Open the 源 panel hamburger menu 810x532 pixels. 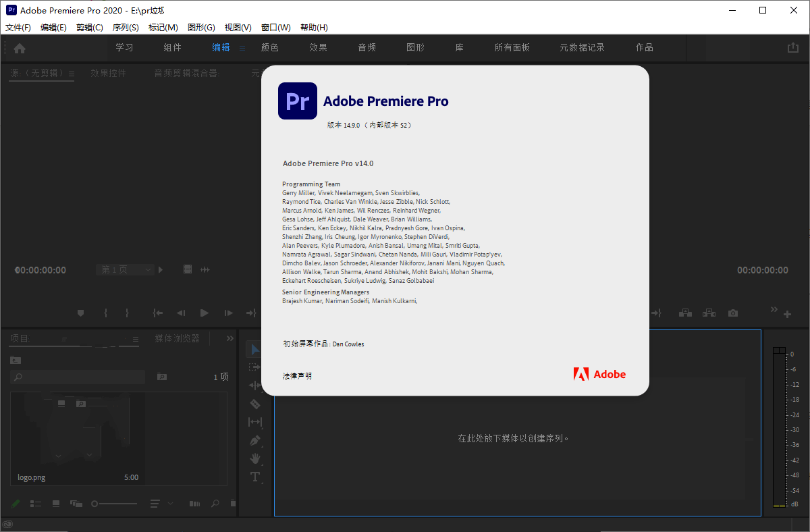tap(71, 74)
